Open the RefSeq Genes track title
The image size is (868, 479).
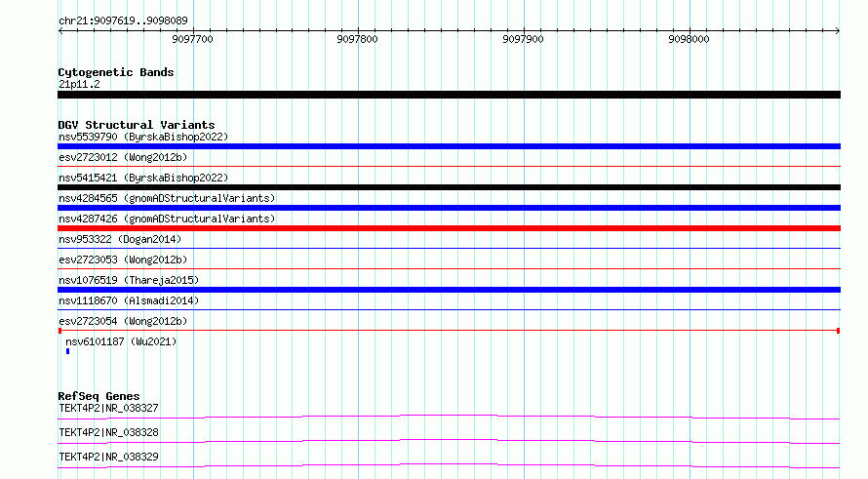pyautogui.click(x=99, y=396)
